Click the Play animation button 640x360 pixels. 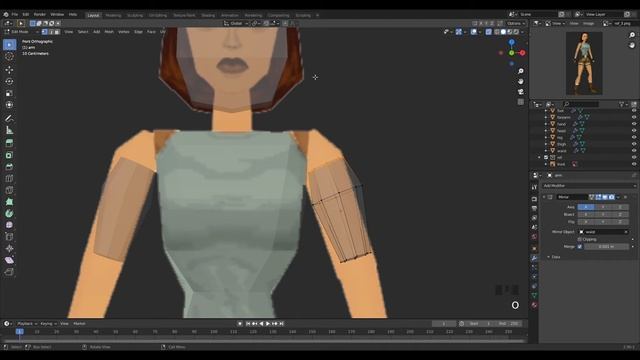[x=268, y=324]
